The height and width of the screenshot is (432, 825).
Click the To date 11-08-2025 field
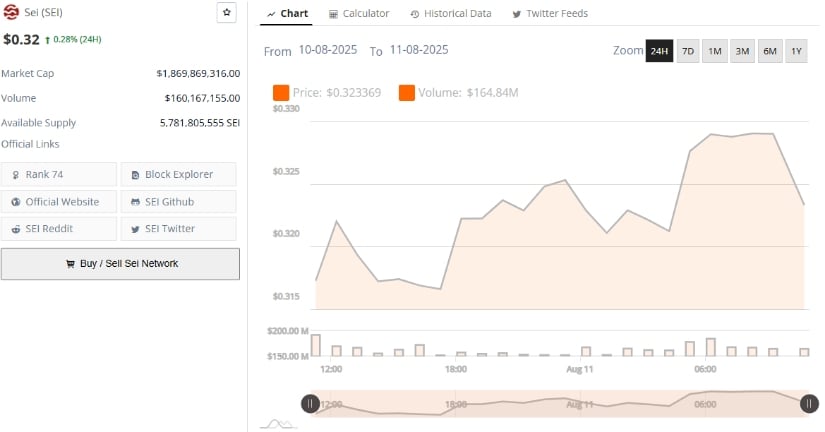click(419, 50)
